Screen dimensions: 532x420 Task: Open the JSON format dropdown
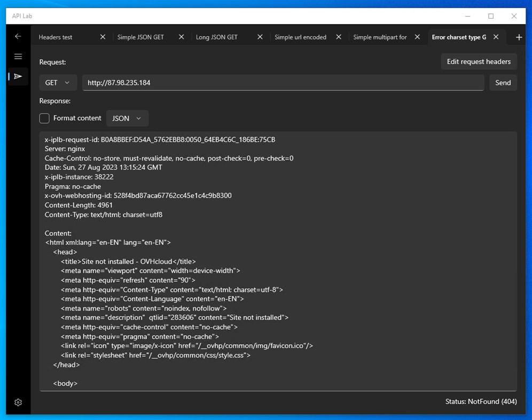click(x=127, y=118)
